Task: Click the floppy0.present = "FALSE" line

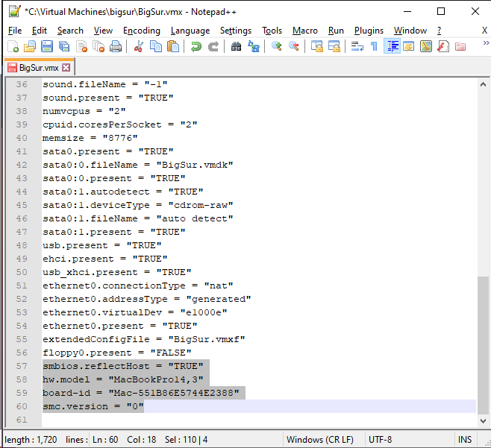Action: pyautogui.click(x=117, y=353)
